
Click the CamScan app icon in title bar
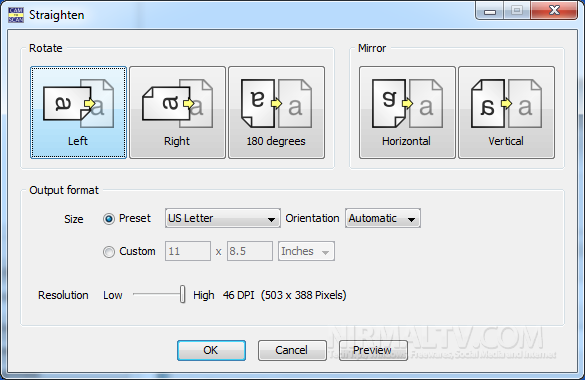pos(16,15)
